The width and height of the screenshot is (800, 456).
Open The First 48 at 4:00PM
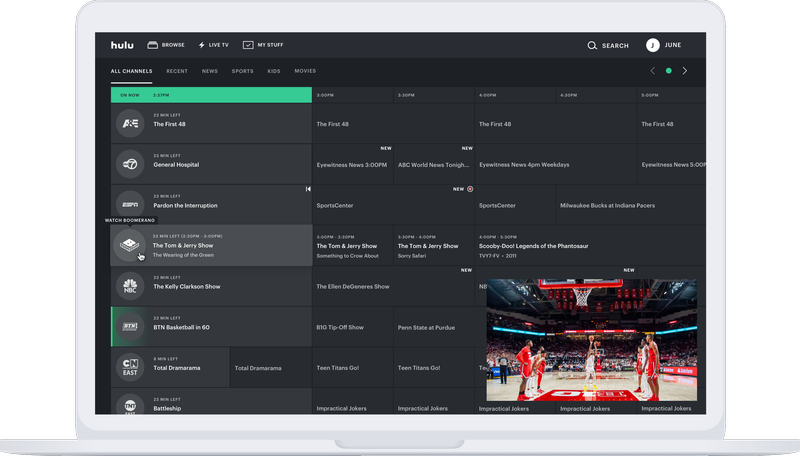(556, 123)
